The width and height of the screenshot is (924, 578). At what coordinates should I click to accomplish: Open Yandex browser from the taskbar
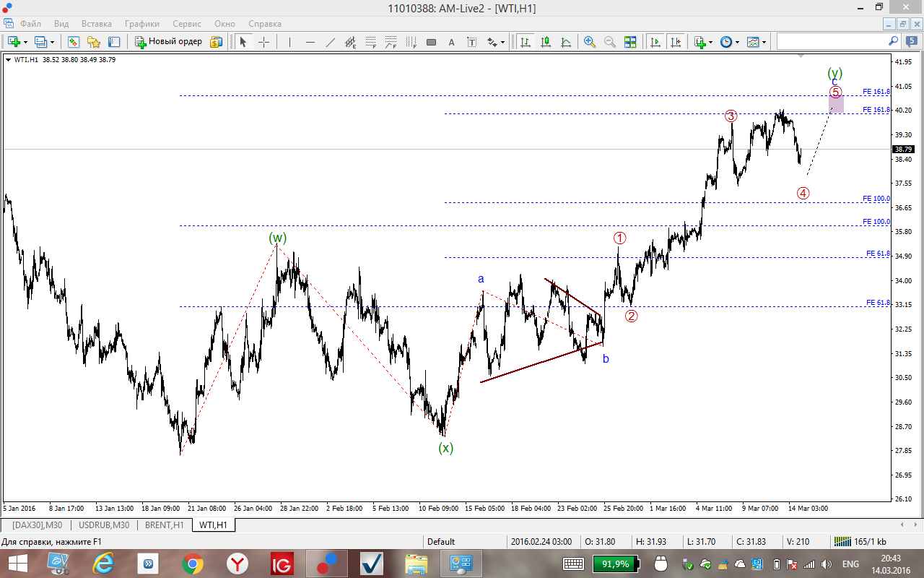tap(237, 564)
